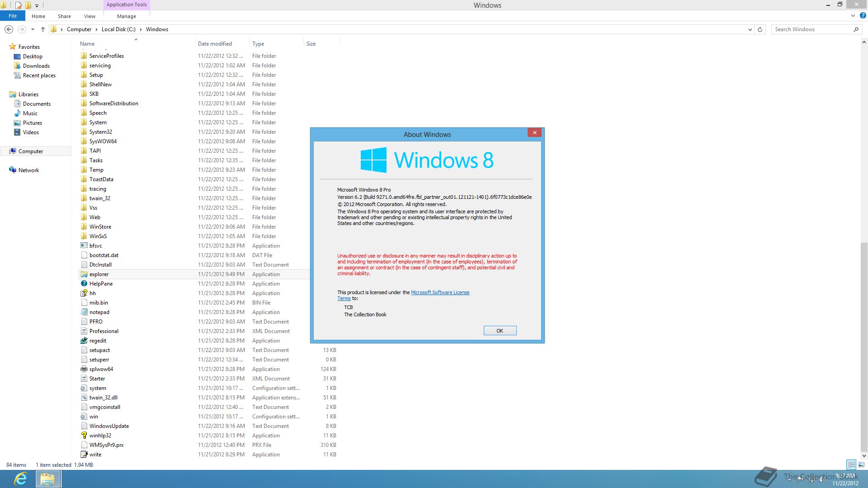Open Quick Access toolbar customize arrow
The width and height of the screenshot is (868, 488).
(x=37, y=5)
